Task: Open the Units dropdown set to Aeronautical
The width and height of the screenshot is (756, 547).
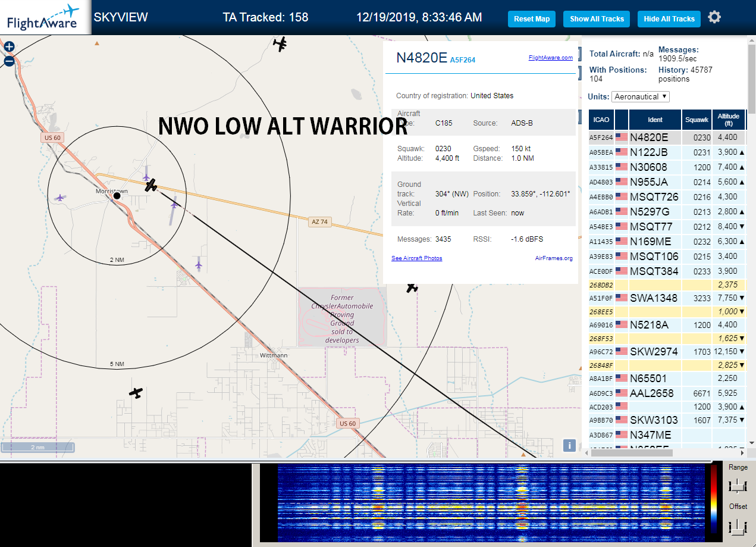Action: tap(641, 96)
